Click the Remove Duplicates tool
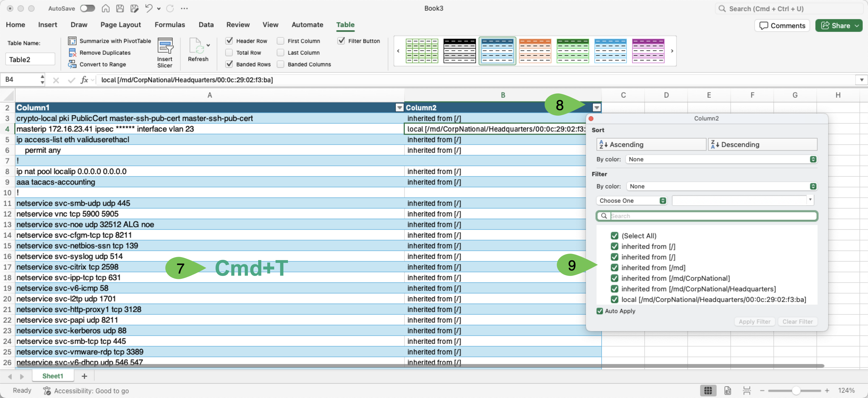Viewport: 868px width, 398px height. pos(99,53)
